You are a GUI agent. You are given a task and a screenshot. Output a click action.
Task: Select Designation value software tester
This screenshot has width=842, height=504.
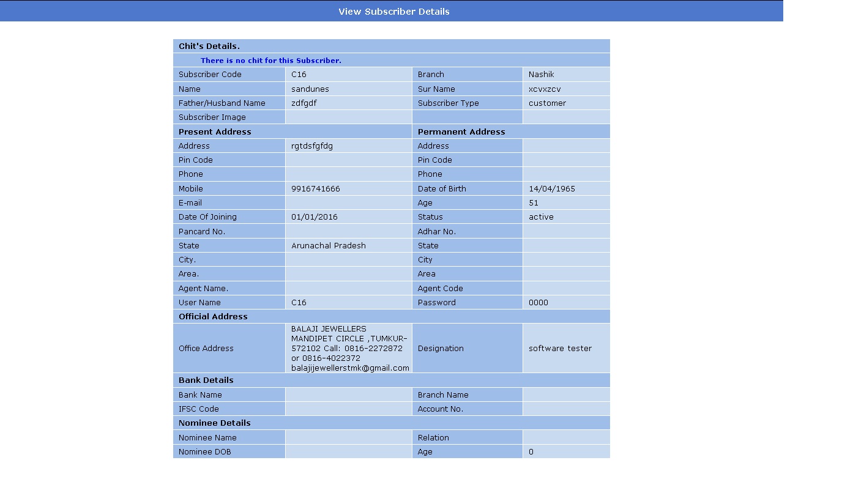point(560,349)
